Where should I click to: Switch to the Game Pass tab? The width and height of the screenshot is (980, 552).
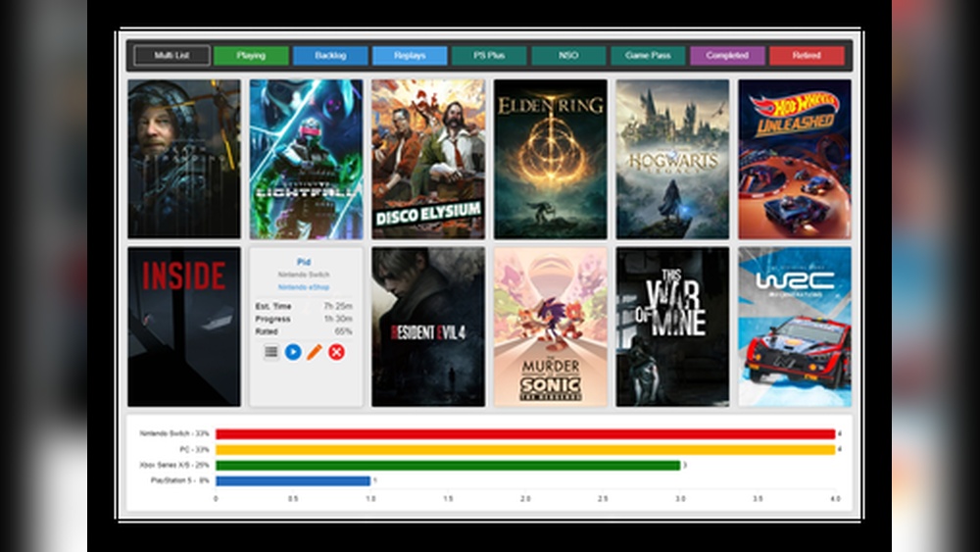click(648, 56)
